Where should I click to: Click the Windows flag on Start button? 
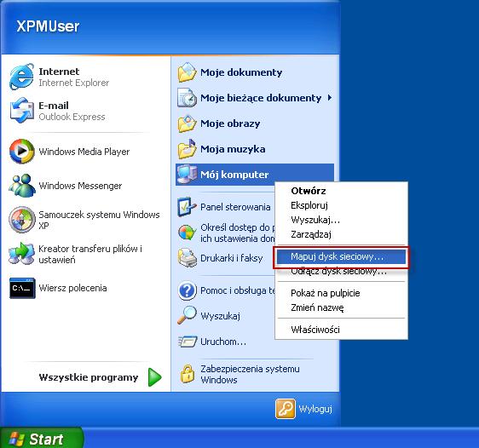[x=16, y=439]
